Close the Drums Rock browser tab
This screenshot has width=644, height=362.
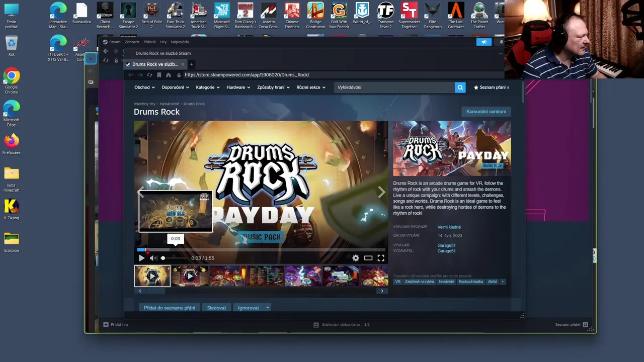(x=182, y=64)
